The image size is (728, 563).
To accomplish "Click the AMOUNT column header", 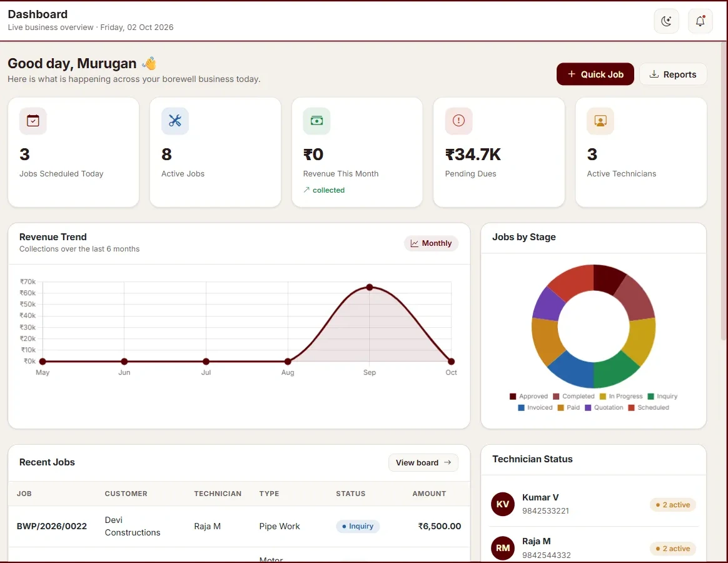I will click(429, 494).
